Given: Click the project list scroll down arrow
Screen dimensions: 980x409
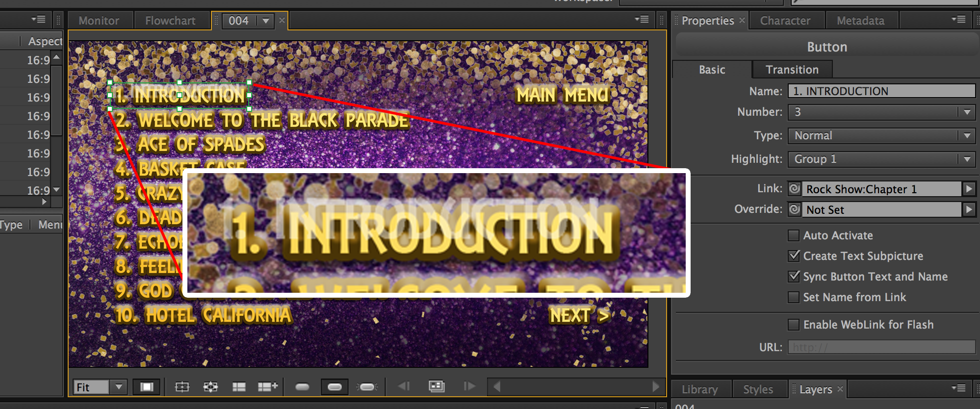Looking at the screenshot, I should pos(56,189).
